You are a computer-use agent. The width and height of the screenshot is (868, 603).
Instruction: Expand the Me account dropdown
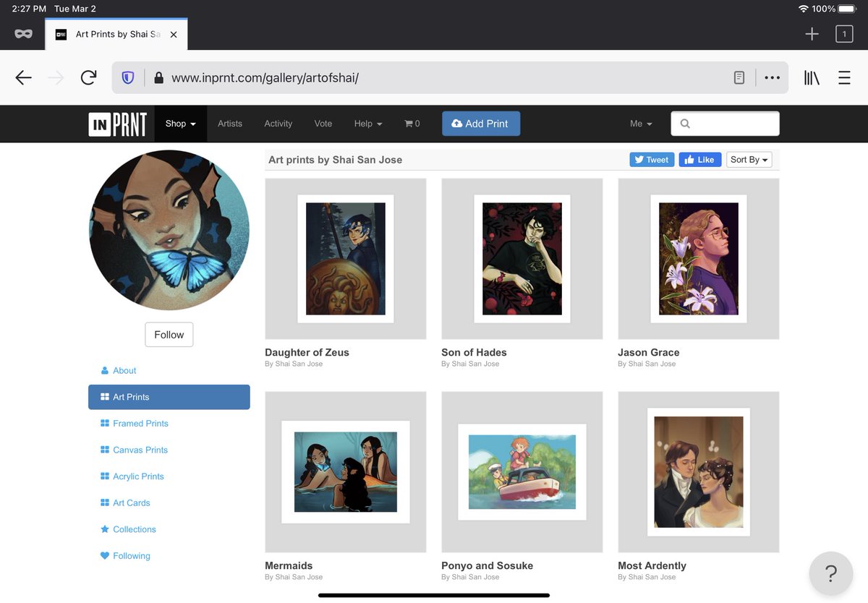click(641, 124)
